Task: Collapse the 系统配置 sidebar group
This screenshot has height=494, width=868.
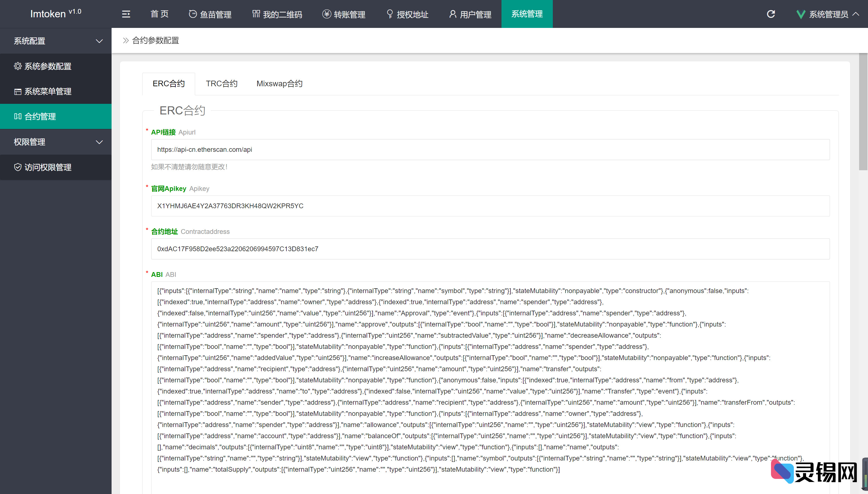Action: pyautogui.click(x=56, y=41)
